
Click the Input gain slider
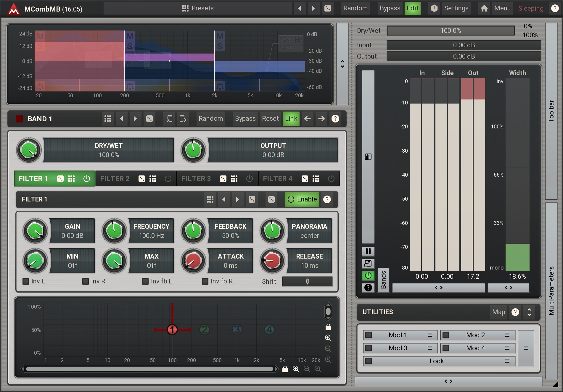click(464, 45)
